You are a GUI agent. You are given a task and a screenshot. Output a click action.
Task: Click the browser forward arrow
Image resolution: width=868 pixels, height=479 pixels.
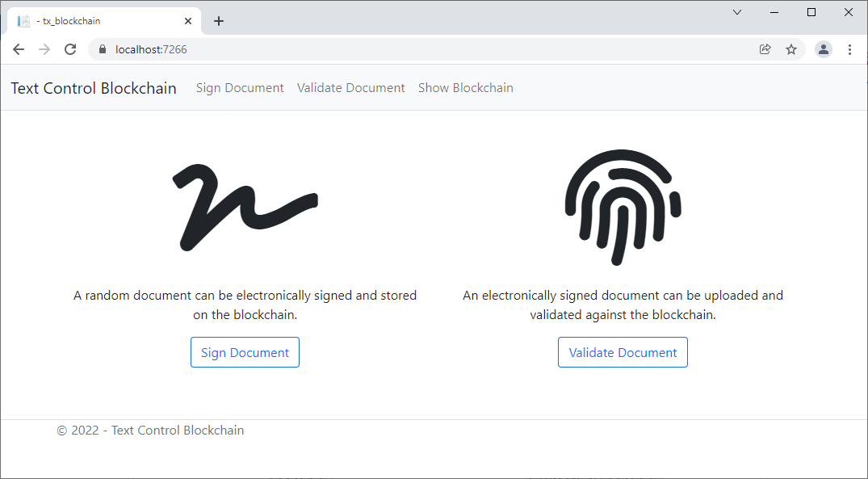(44, 49)
